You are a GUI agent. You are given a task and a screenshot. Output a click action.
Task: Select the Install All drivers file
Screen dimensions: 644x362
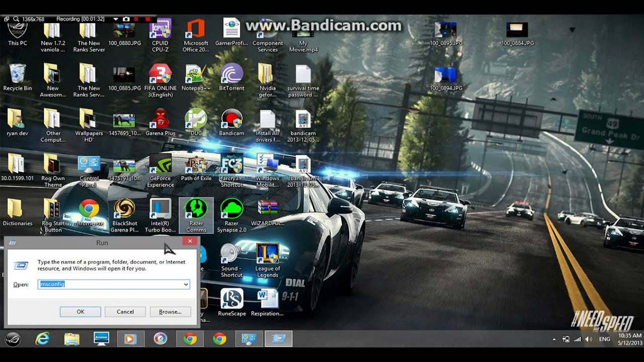(x=268, y=126)
